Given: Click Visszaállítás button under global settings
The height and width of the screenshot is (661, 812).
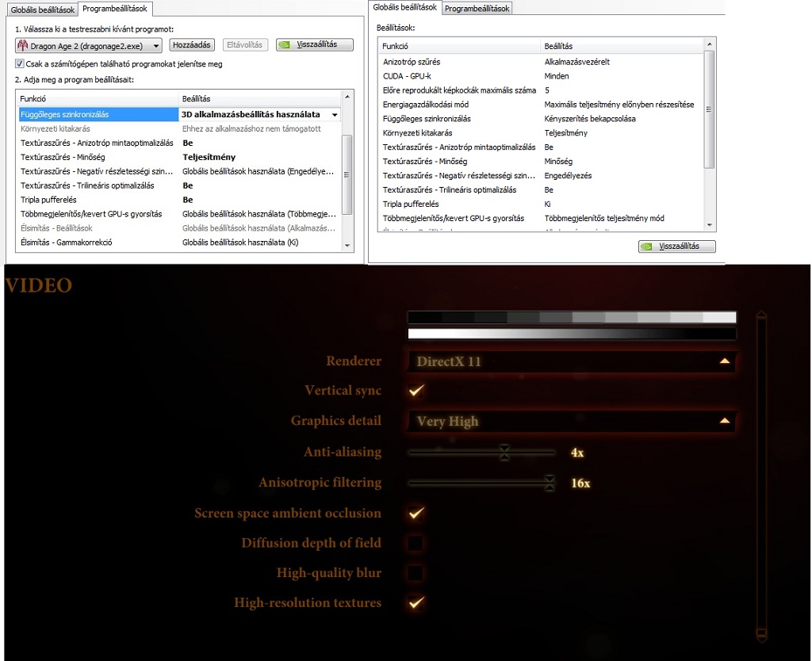Looking at the screenshot, I should coord(677,246).
